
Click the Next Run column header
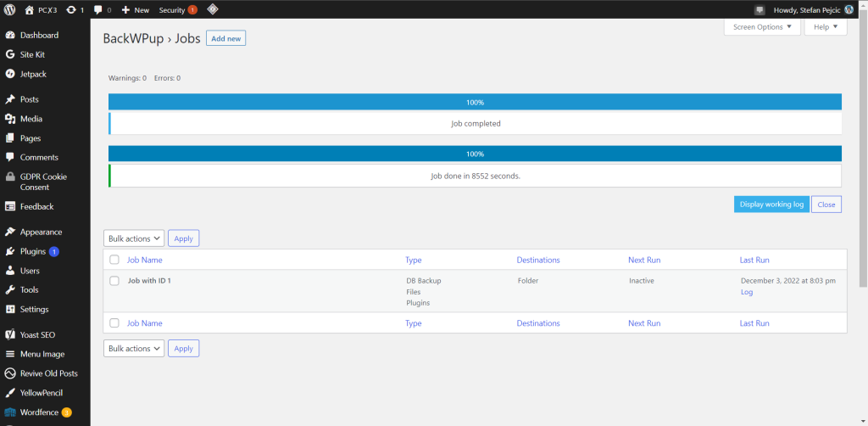pyautogui.click(x=644, y=260)
